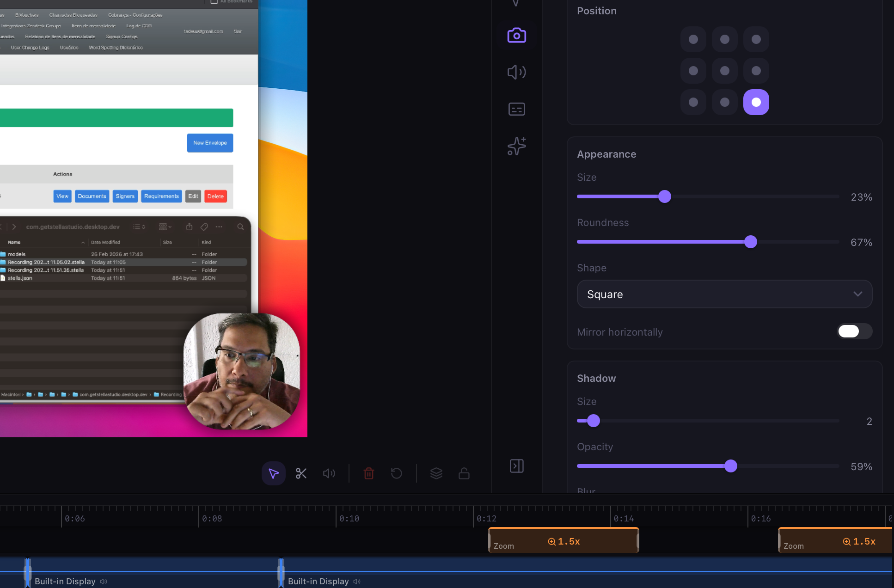Select the first 1.5x Zoom marker on timeline
894x588 pixels.
[x=563, y=541]
